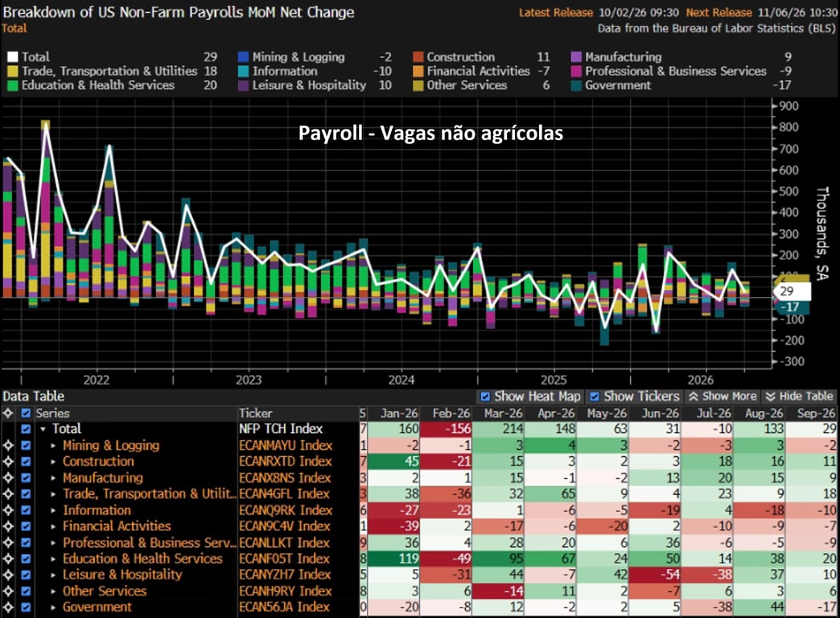Click the Education & Health Services green swatch
Screen dimensions: 840x618
pos(13,85)
